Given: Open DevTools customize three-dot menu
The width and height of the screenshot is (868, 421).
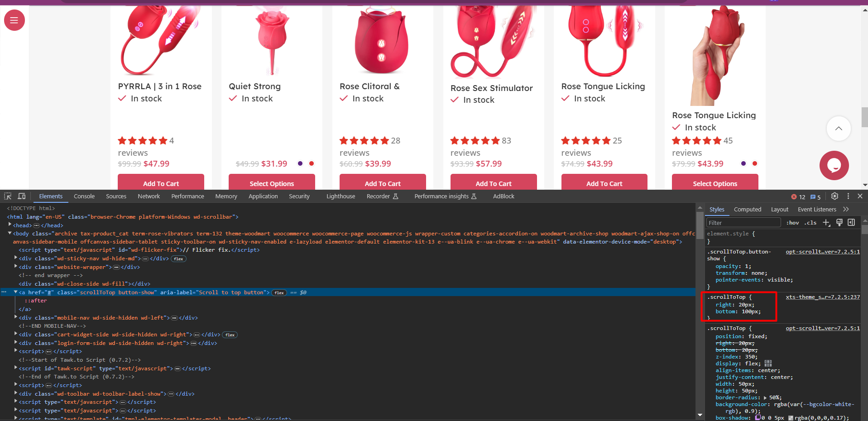Looking at the screenshot, I should 848,196.
